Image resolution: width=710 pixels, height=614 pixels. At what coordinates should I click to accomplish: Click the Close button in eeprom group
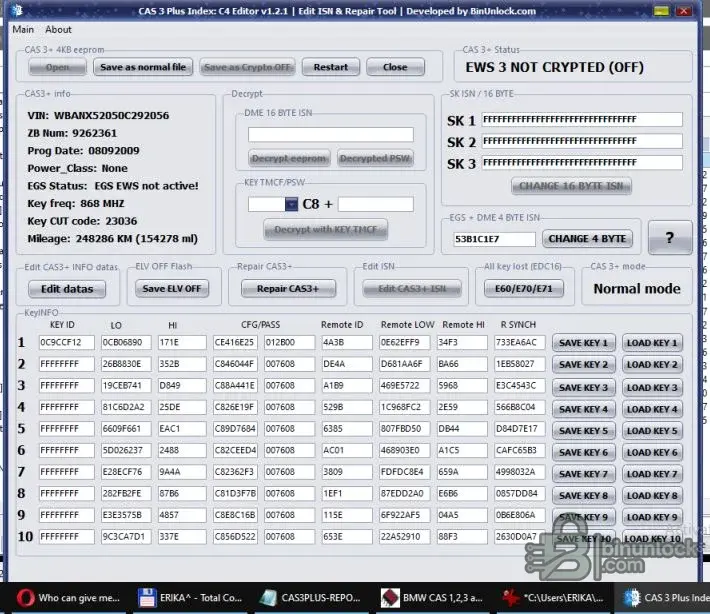tap(395, 67)
